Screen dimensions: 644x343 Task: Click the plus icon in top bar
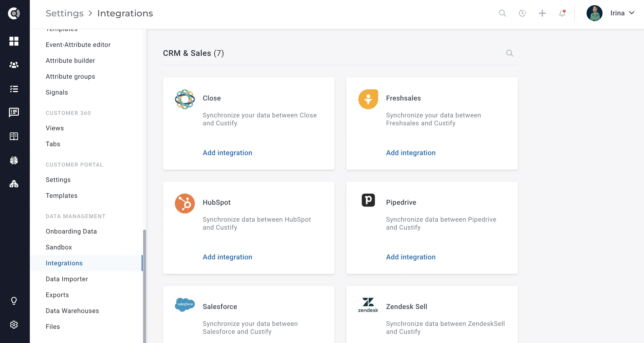542,13
